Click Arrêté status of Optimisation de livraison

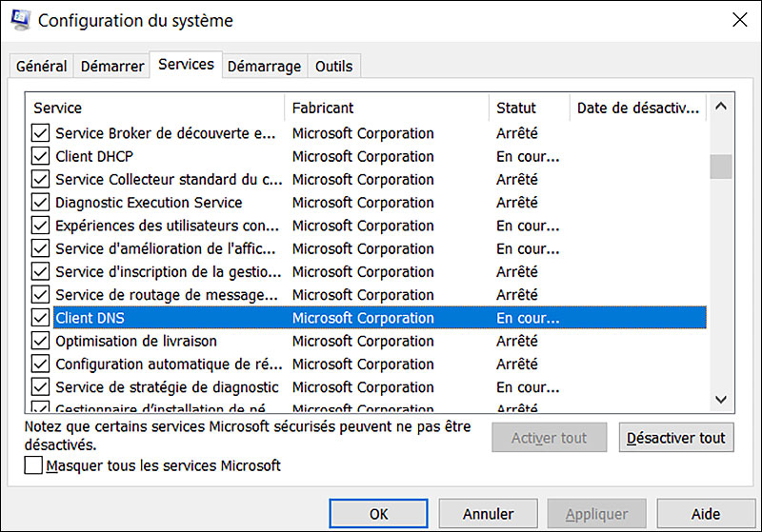(x=516, y=341)
